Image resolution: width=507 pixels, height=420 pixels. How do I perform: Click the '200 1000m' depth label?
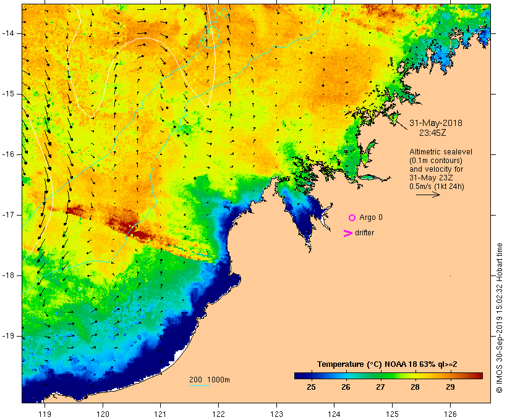[x=210, y=380]
